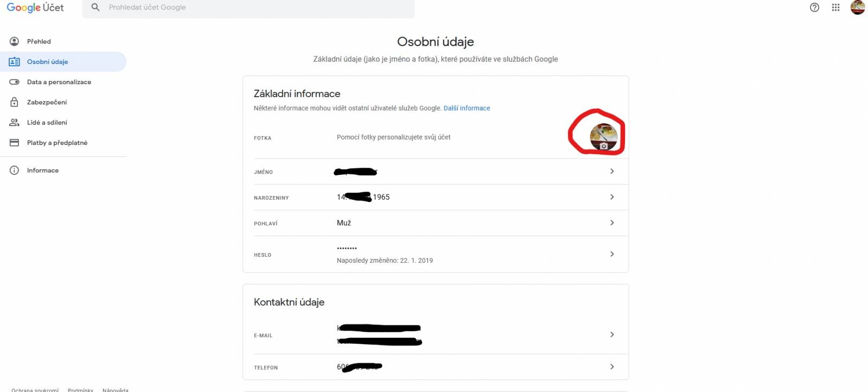The height and width of the screenshot is (392, 868).
Task: Expand the Jméno row chevron
Action: point(612,171)
